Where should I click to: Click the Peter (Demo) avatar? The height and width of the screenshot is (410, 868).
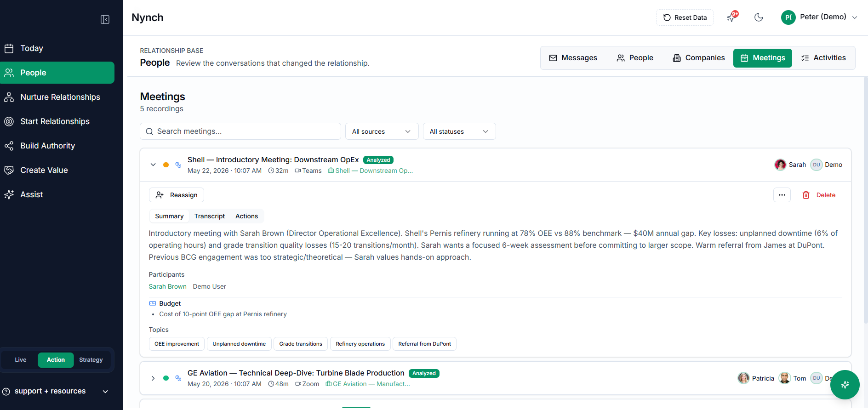coord(788,17)
